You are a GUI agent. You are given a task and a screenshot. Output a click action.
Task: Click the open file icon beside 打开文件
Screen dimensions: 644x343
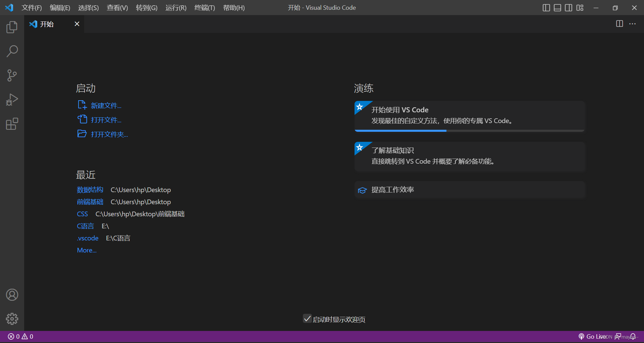[82, 119]
